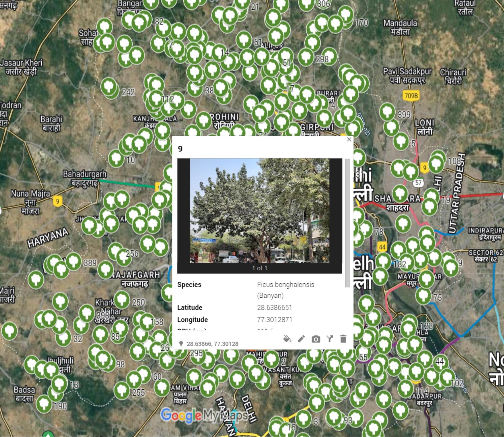
Task: Get directions to here icon
Action: (330, 339)
